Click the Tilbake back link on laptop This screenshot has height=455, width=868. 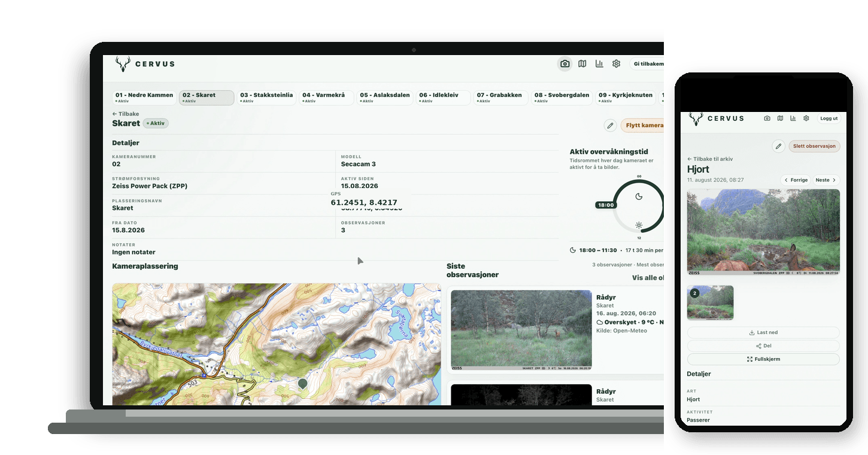click(x=126, y=114)
